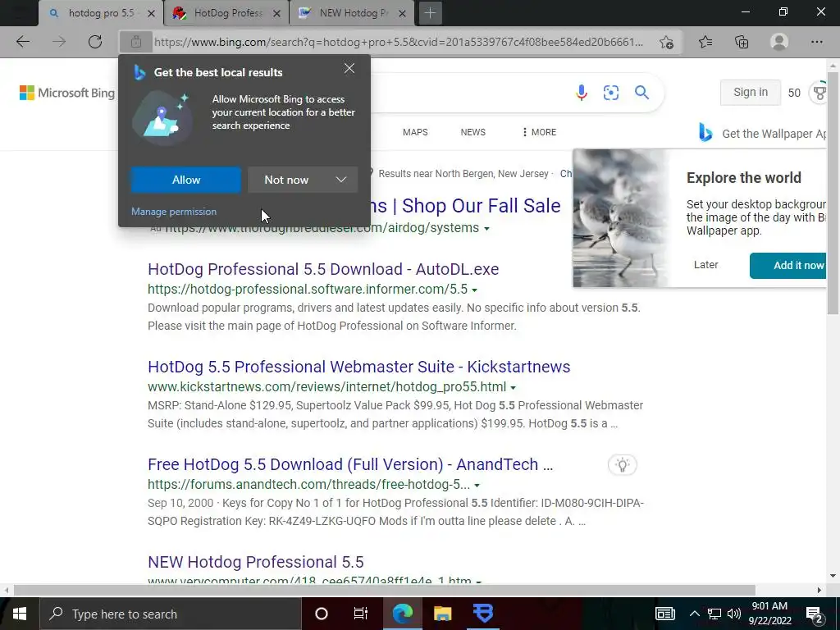Open the network status tray icon
The height and width of the screenshot is (630, 840).
[x=714, y=614]
